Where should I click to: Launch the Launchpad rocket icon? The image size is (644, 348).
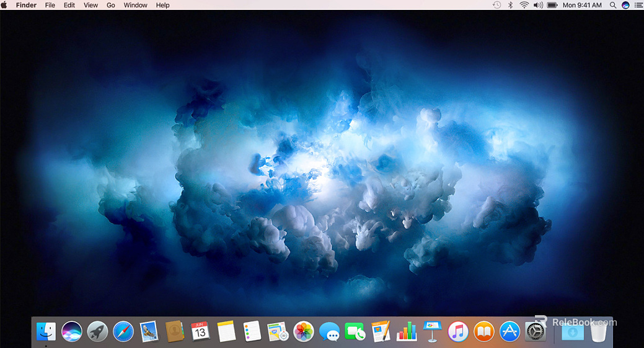point(97,331)
